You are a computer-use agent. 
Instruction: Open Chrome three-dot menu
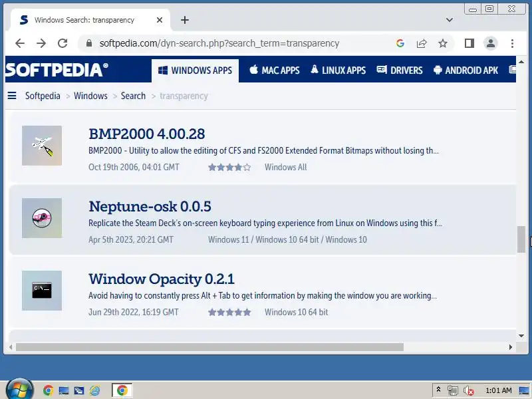tap(512, 43)
